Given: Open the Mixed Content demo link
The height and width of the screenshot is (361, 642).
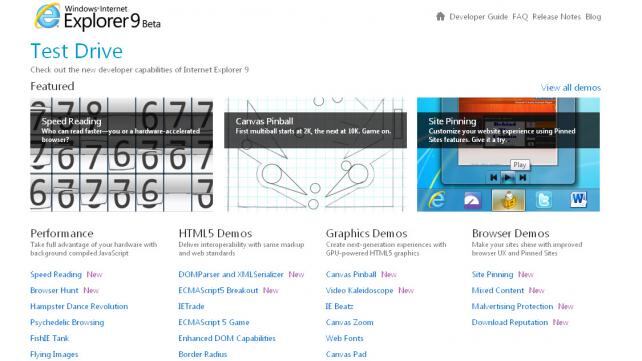Looking at the screenshot, I should (498, 291).
